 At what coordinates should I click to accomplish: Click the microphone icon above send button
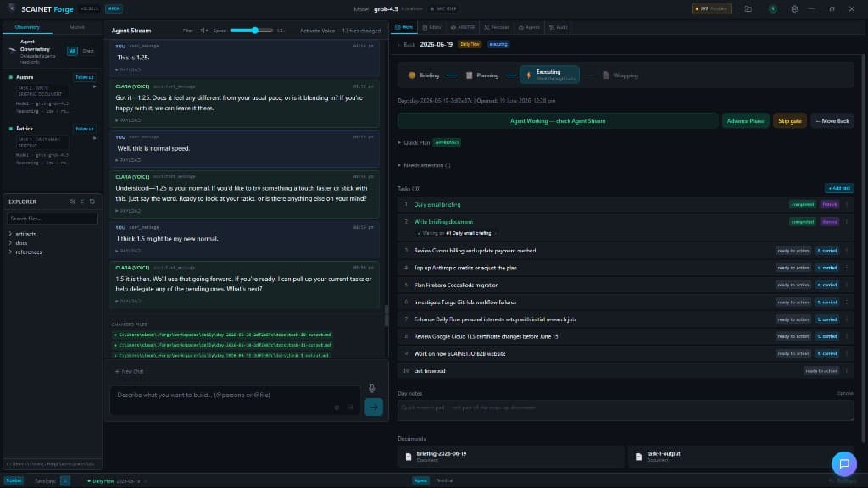pyautogui.click(x=372, y=388)
